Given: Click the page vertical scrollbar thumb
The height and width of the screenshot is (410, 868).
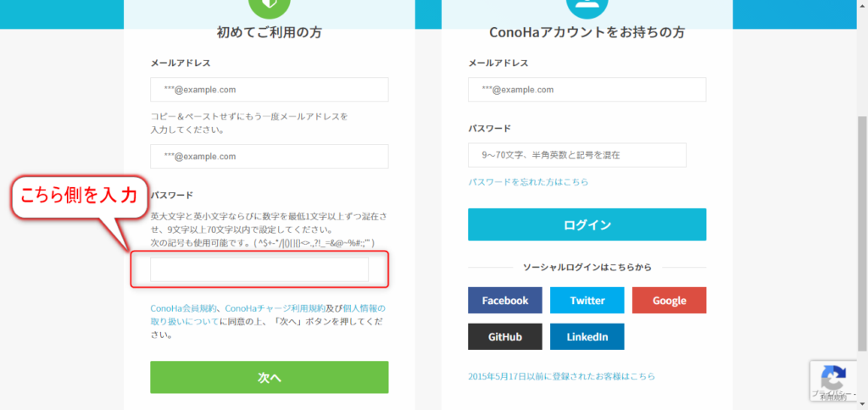Looking at the screenshot, I should point(862,234).
